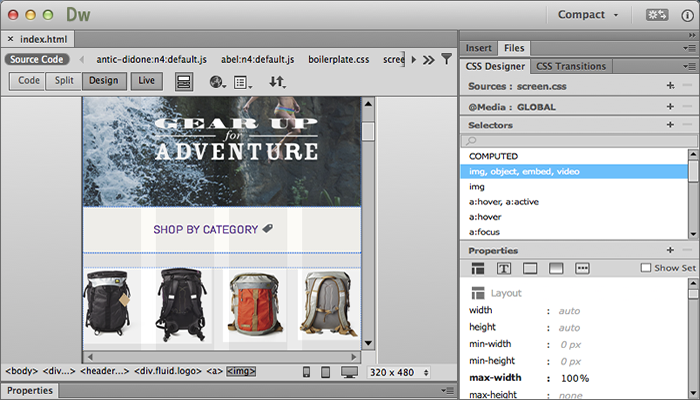Open the visual aids list dropdown

coord(243,82)
